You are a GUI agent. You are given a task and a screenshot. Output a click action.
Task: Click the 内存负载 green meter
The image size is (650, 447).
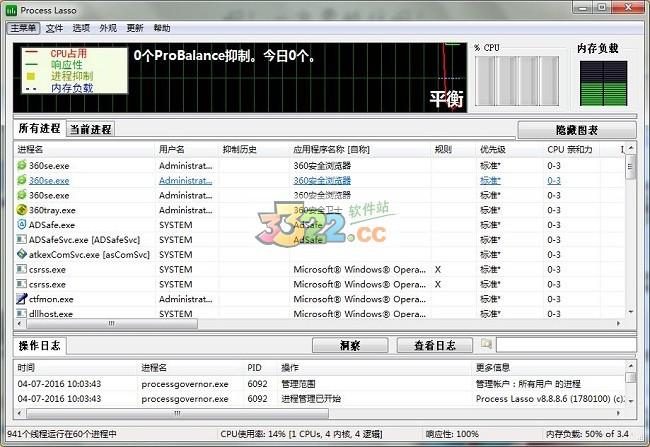click(604, 83)
